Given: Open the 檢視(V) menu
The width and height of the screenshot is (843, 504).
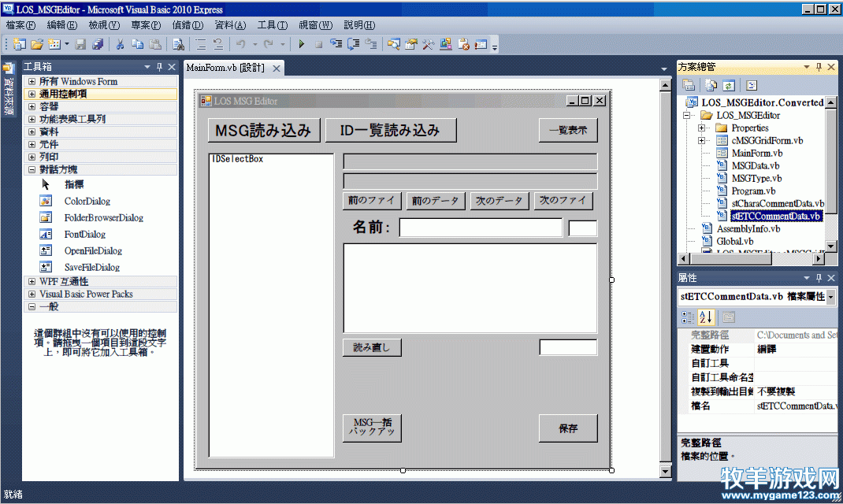Looking at the screenshot, I should pyautogui.click(x=104, y=25).
